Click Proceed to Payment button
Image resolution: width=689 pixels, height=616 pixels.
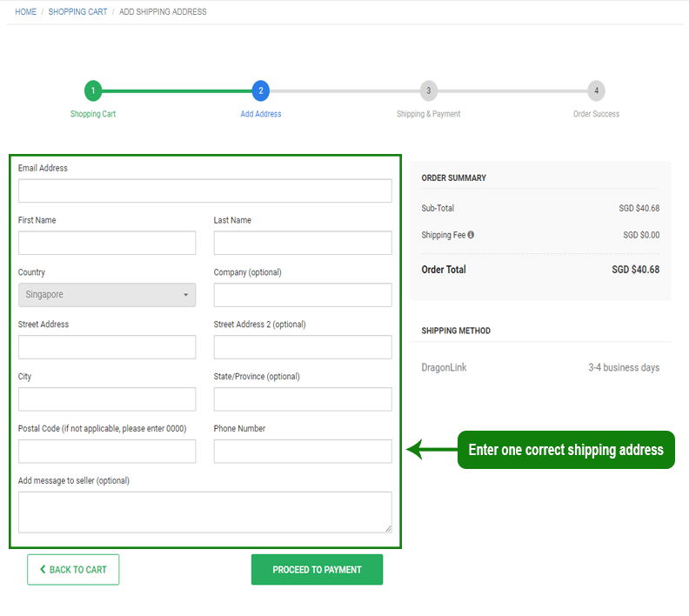317,570
